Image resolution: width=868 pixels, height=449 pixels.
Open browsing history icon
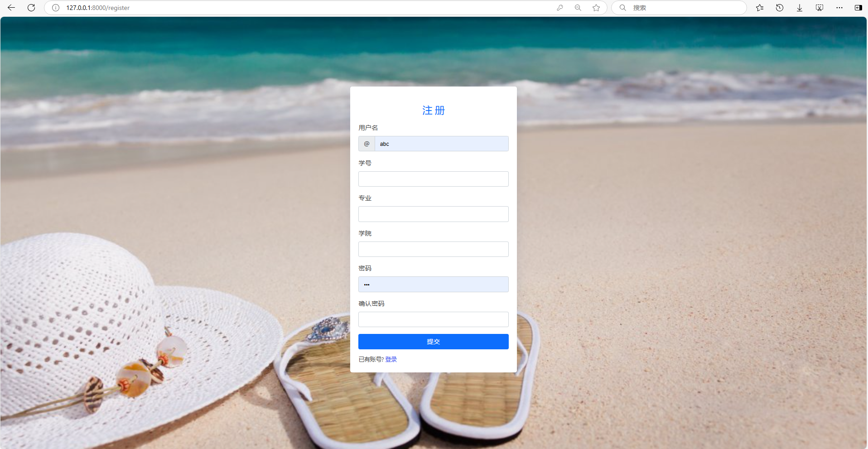[x=780, y=8]
